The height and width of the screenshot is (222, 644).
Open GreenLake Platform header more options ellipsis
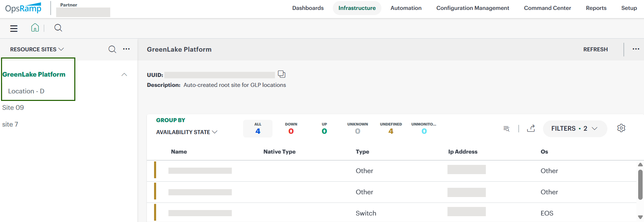click(636, 49)
